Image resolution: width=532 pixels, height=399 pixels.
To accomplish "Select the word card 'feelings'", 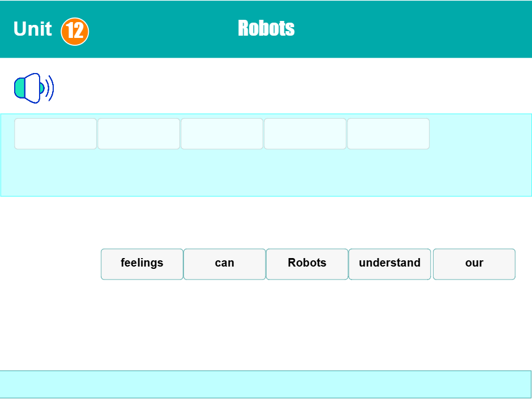I will tap(141, 263).
